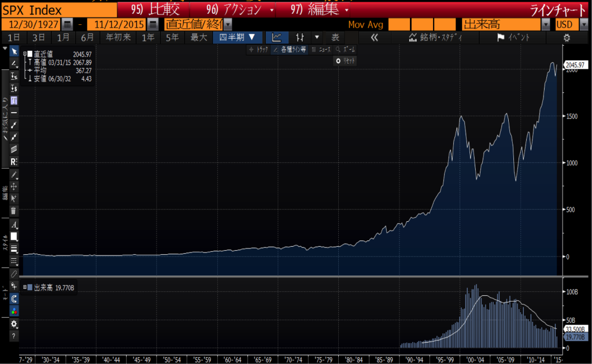Open chart settings gear at top right

pyautogui.click(x=567, y=38)
